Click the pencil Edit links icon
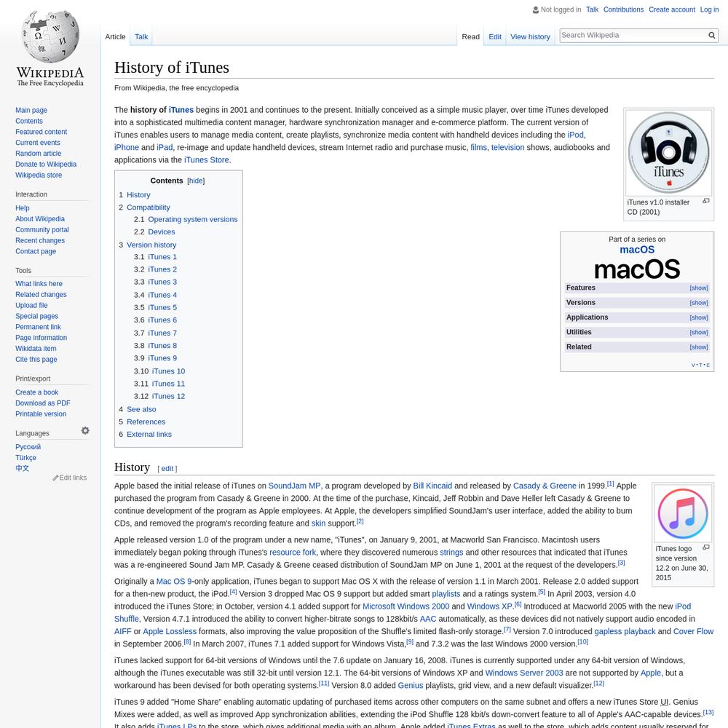 click(x=55, y=478)
